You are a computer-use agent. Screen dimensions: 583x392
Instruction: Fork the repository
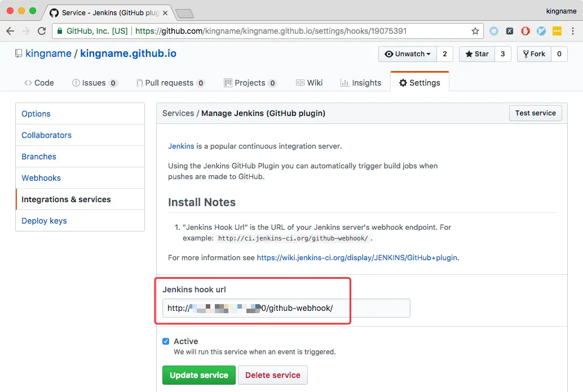[x=534, y=54]
